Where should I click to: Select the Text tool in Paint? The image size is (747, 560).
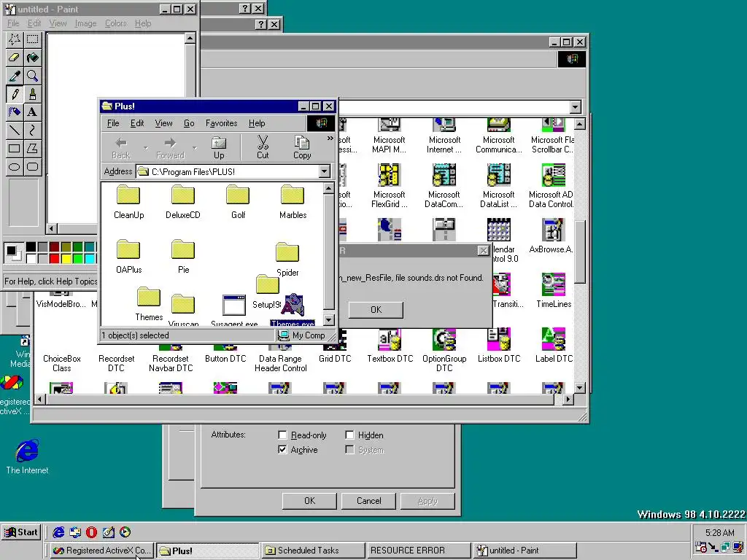click(x=32, y=112)
